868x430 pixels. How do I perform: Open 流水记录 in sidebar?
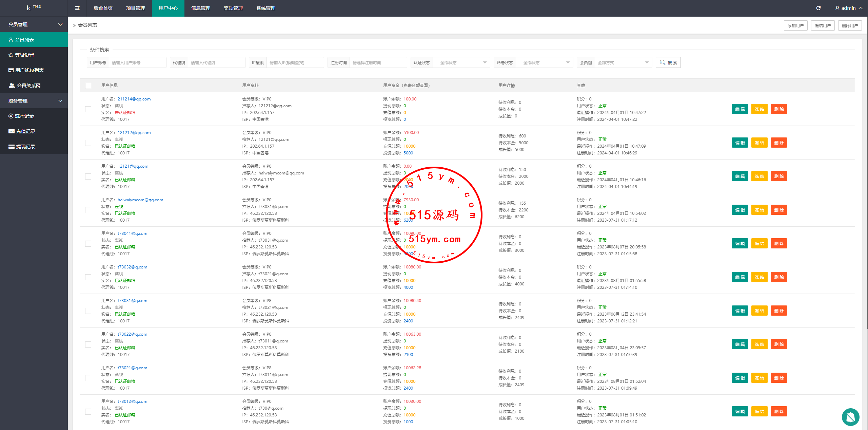(24, 116)
